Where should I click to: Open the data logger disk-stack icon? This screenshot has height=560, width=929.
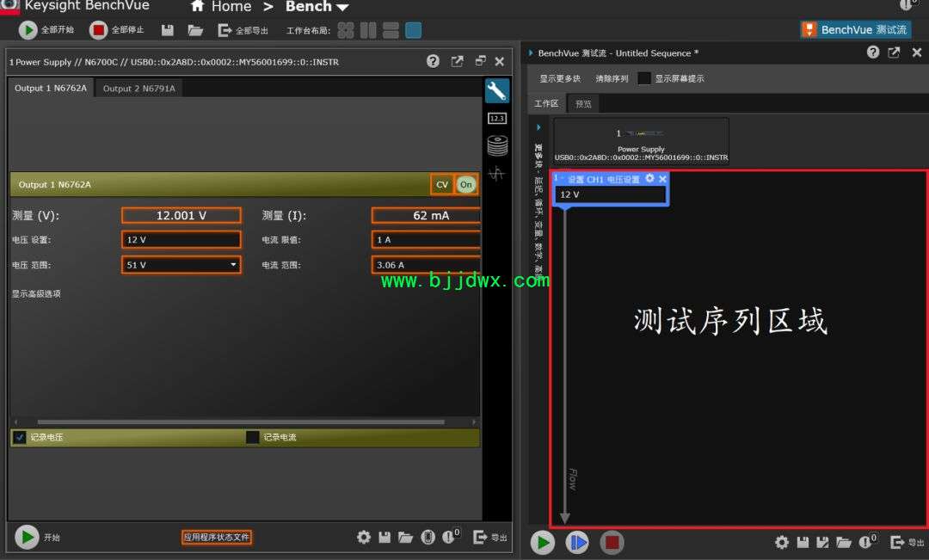click(498, 145)
